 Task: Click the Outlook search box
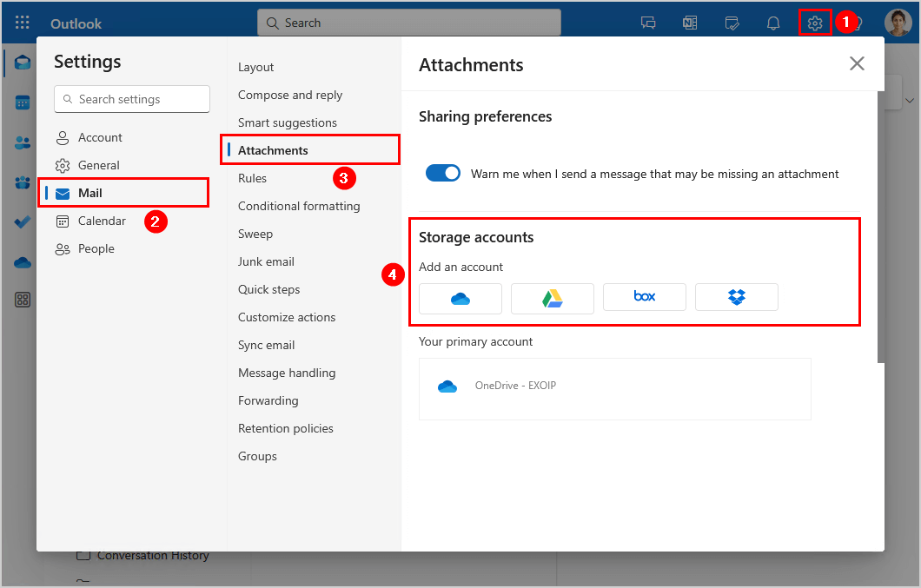click(x=408, y=23)
